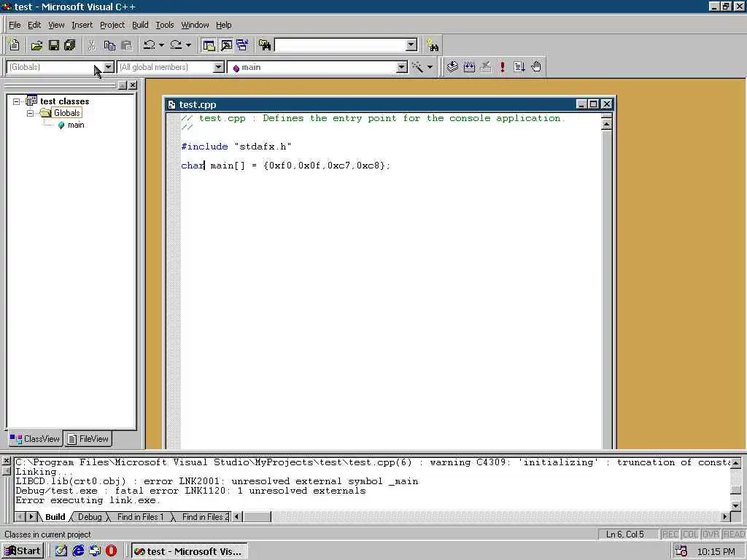Open the Undo history dropdown arrow
Screen dimensions: 747x560
pyautogui.click(x=161, y=45)
